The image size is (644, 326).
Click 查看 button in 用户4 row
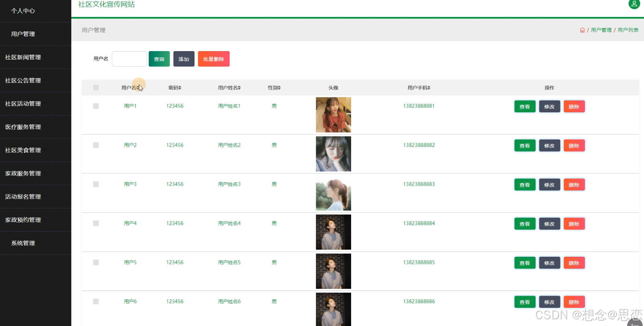coord(525,224)
